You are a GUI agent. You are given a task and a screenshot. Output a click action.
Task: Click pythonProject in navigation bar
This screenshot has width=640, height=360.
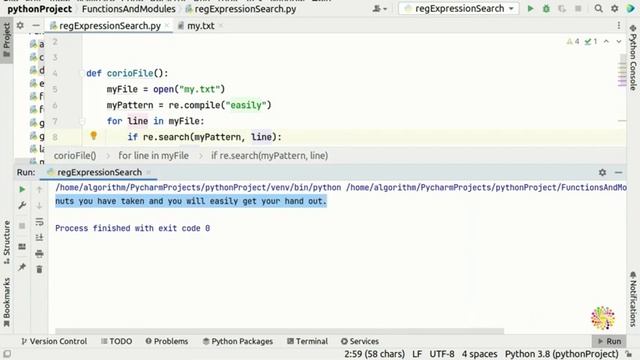(39, 9)
